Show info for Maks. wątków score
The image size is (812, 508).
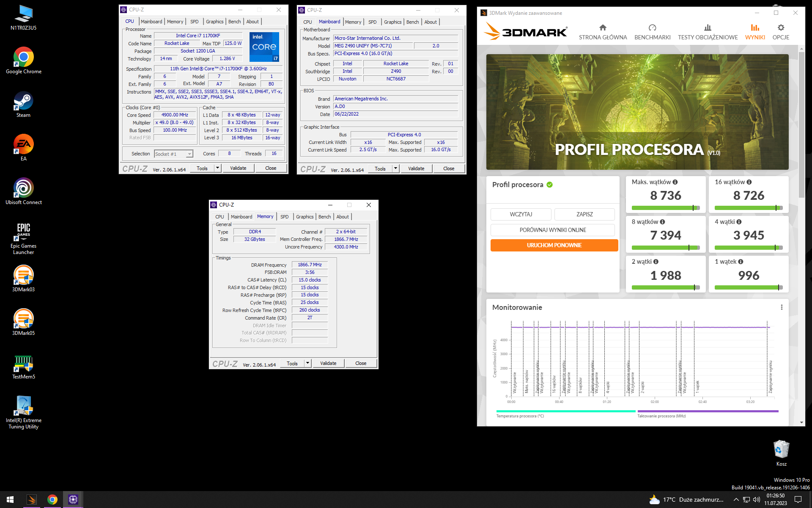675,182
